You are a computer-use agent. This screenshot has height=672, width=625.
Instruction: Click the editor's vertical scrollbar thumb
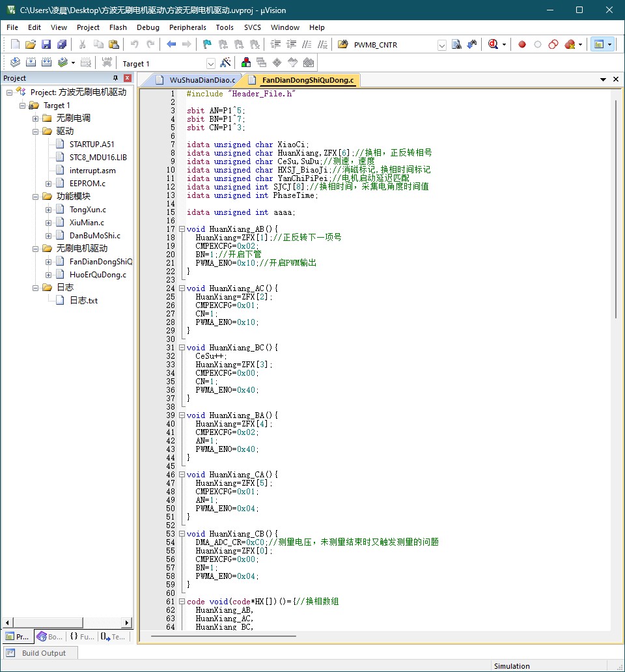[615, 208]
